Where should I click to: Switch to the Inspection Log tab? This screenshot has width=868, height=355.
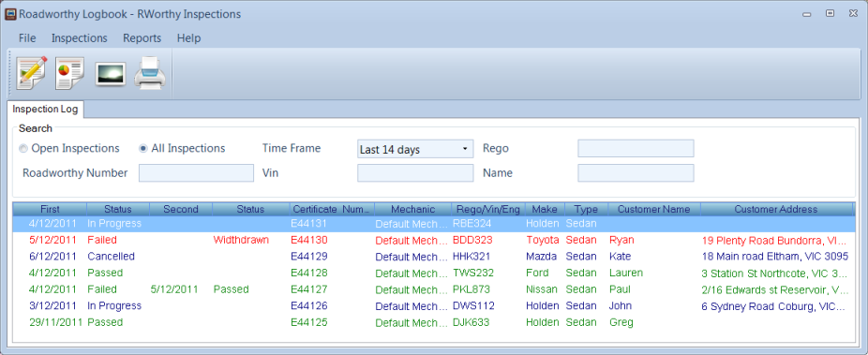click(45, 109)
